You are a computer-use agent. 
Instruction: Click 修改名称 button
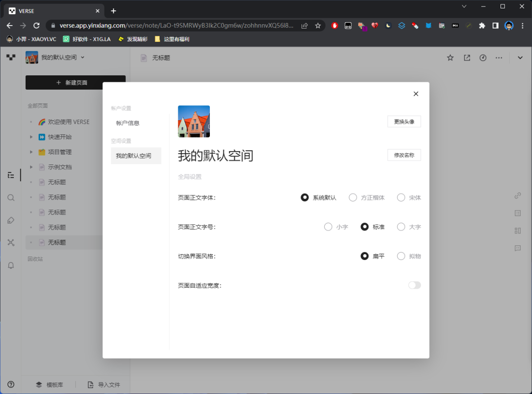click(x=404, y=155)
